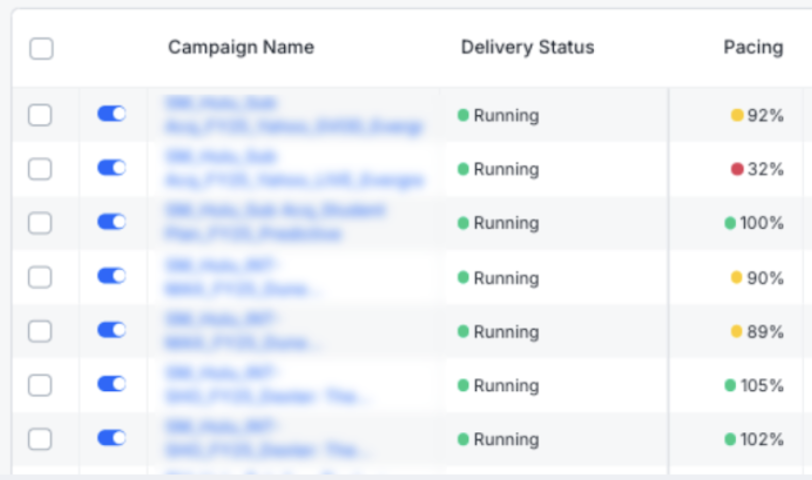Sort by the Delivery Status column header

pyautogui.click(x=528, y=48)
